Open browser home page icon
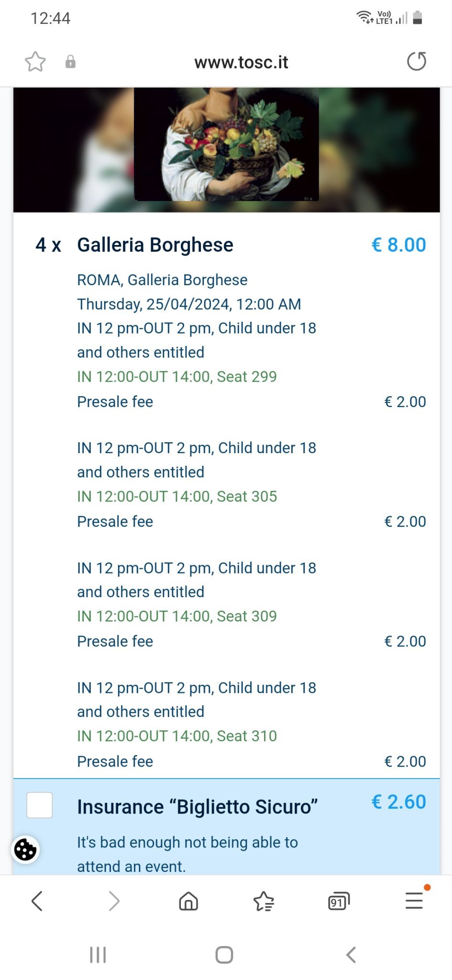 point(188,901)
